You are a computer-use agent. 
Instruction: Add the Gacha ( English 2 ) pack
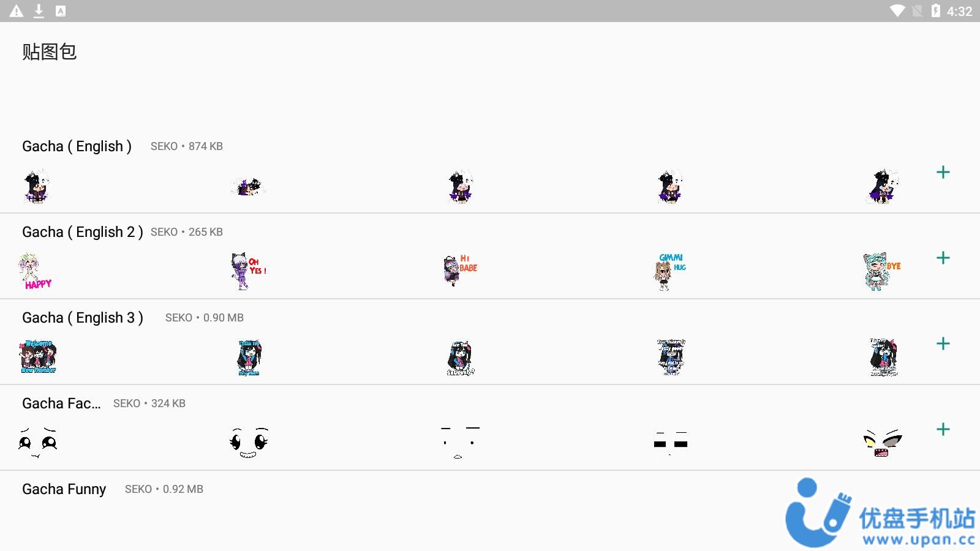(943, 258)
